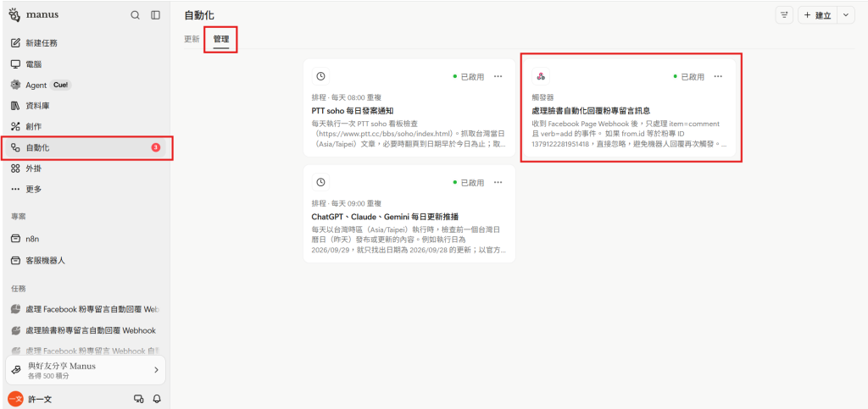This screenshot has height=409, width=868.
Task: Switch to the 更新 tab
Action: point(192,39)
